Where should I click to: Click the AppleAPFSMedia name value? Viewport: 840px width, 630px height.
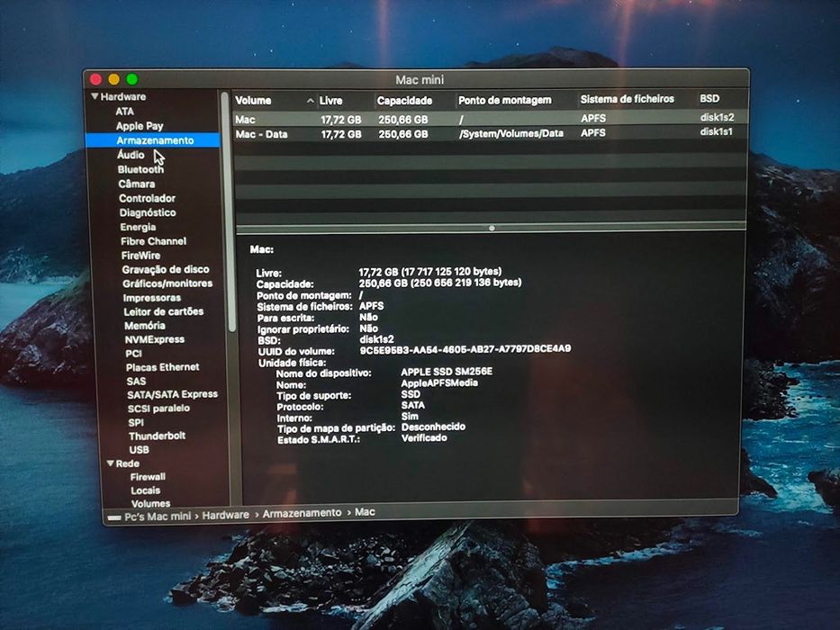(x=439, y=383)
